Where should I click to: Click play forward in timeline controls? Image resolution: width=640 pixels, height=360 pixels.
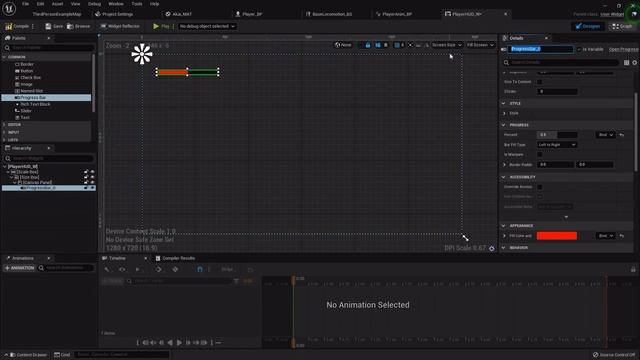tap(179, 342)
